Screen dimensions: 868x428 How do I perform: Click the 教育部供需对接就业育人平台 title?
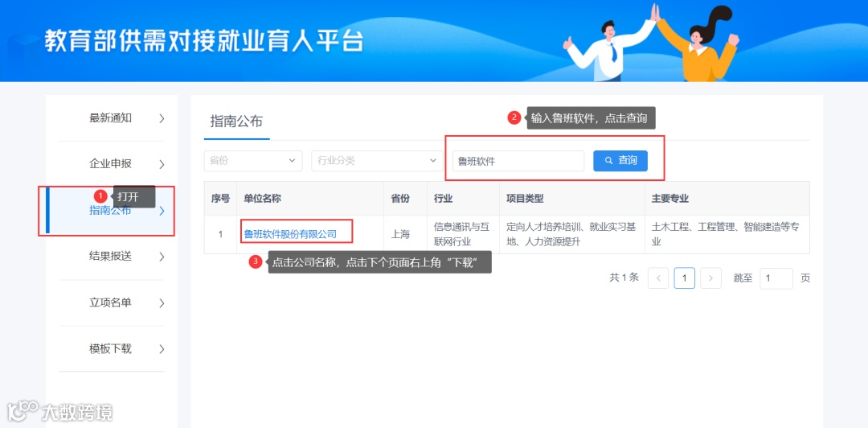click(x=203, y=42)
